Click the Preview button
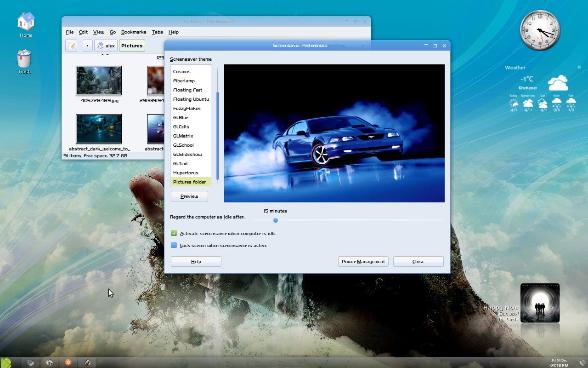Viewport: 588px width, 368px height. coord(189,196)
